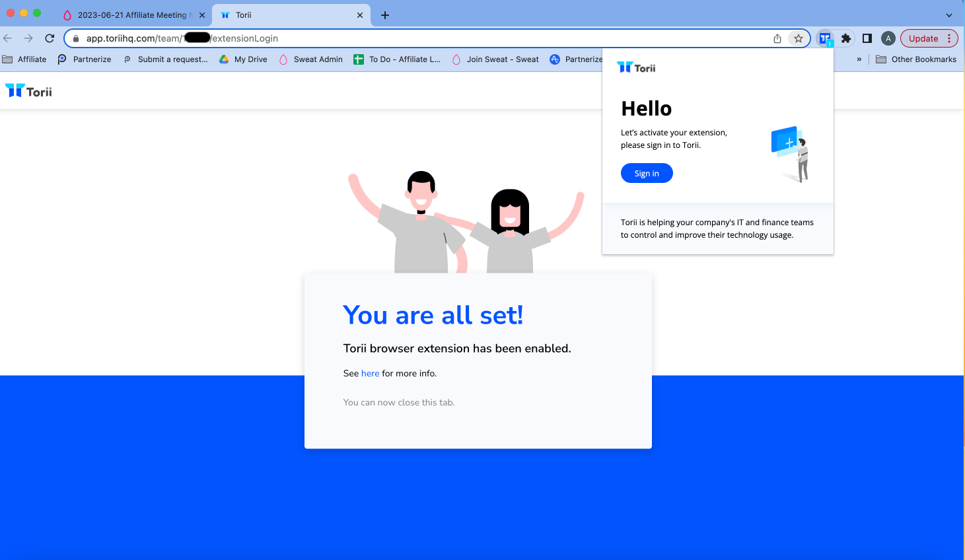Click Torii logo in page header

pos(28,91)
